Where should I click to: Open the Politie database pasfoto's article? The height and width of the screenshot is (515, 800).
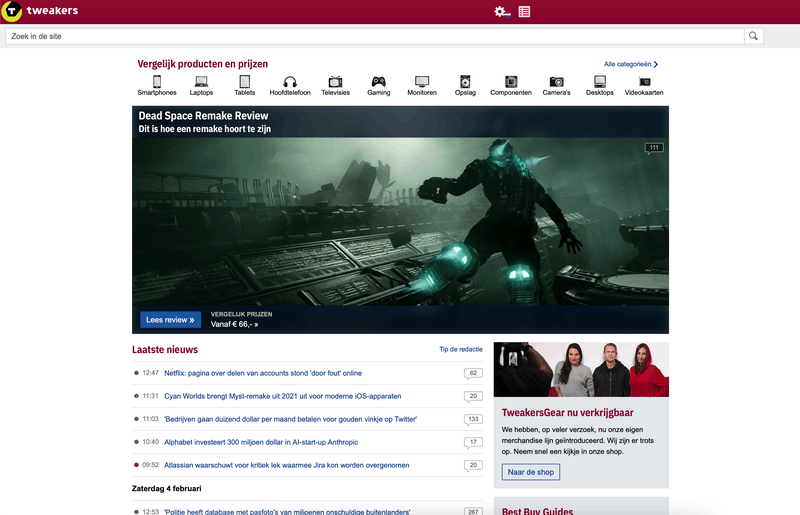pos(287,511)
